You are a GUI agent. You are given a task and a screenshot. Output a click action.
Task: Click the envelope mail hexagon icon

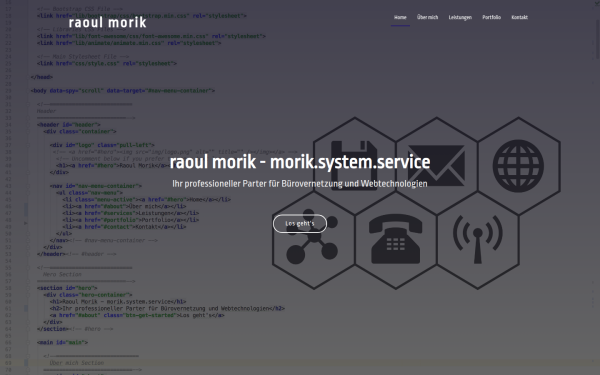pos(436,166)
